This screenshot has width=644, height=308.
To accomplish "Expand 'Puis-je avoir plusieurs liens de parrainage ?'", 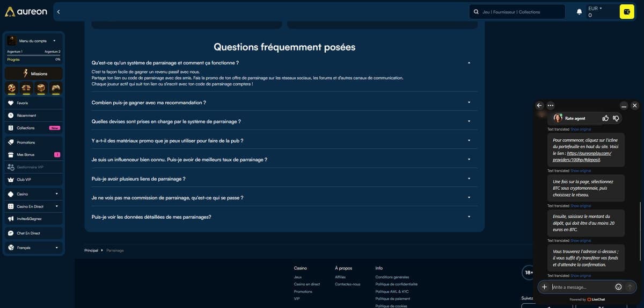I will [284, 179].
